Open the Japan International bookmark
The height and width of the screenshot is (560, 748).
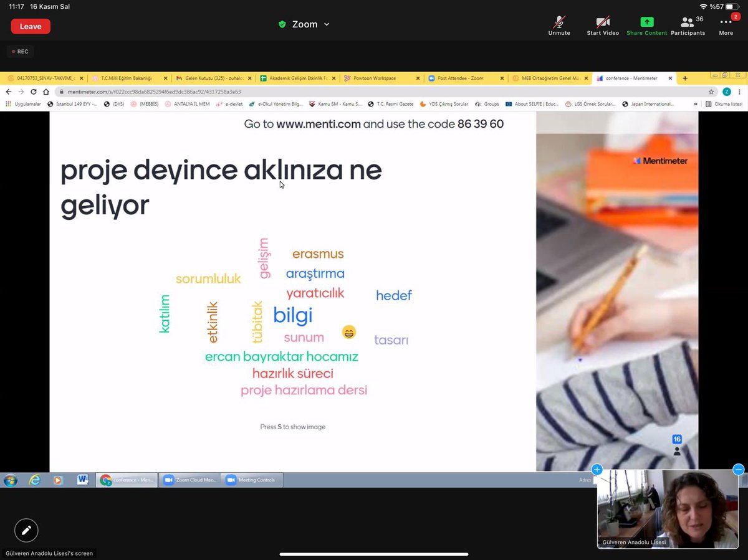(x=648, y=104)
